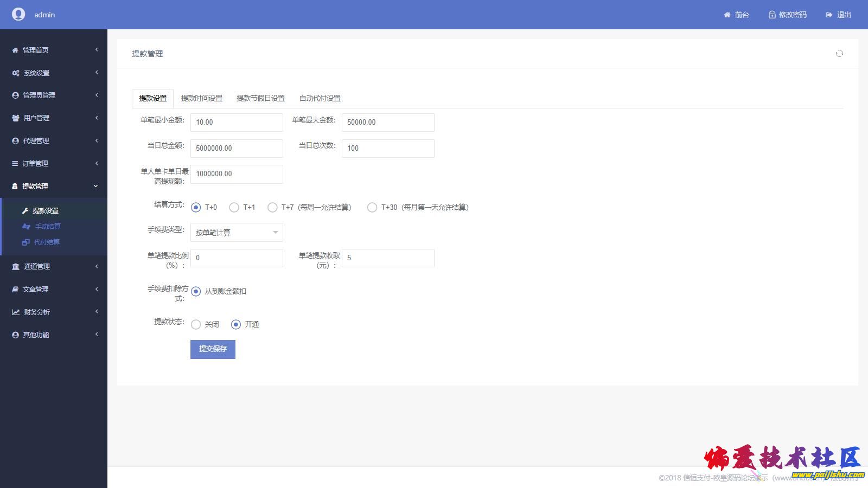Screen dimensions: 868x488
Task: Click the 提交保存 button
Action: pyautogui.click(x=213, y=349)
